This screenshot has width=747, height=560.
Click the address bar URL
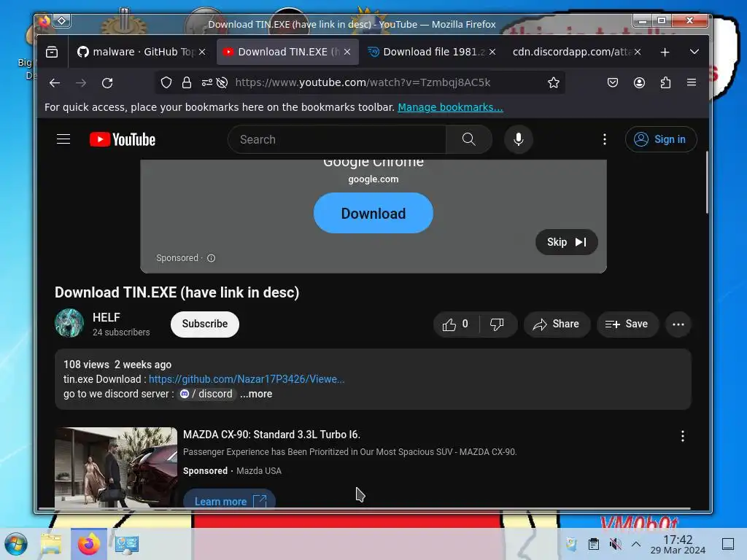pyautogui.click(x=363, y=82)
